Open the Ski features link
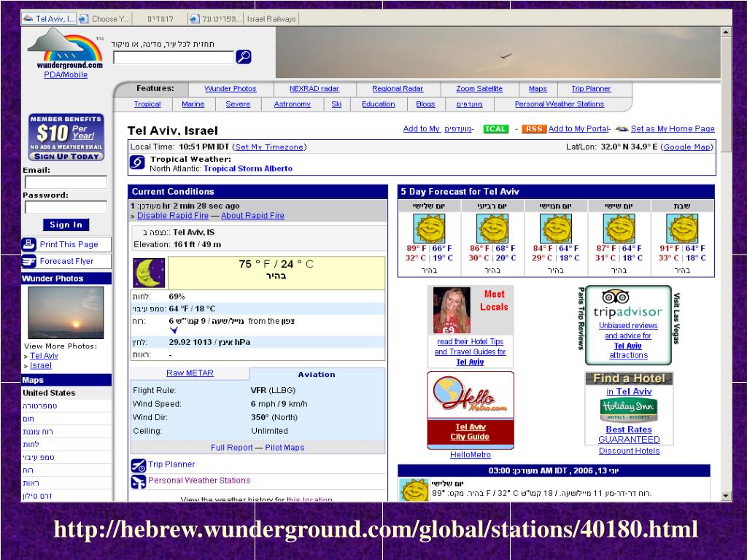Viewport: 747px width, 560px height. (x=336, y=104)
